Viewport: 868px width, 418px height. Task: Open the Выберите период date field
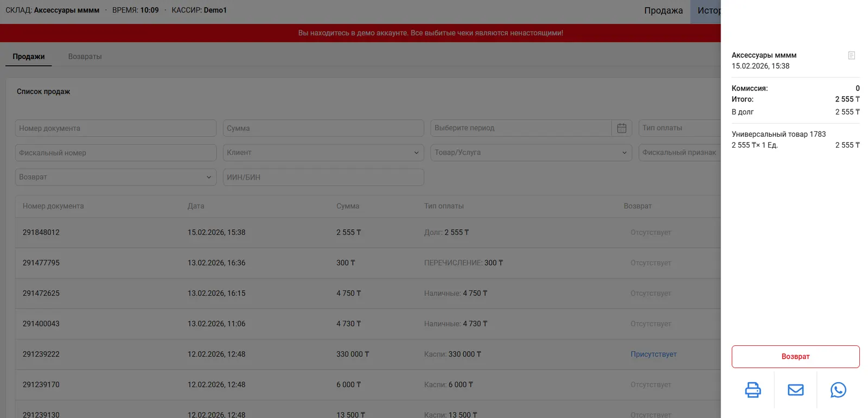(x=521, y=128)
